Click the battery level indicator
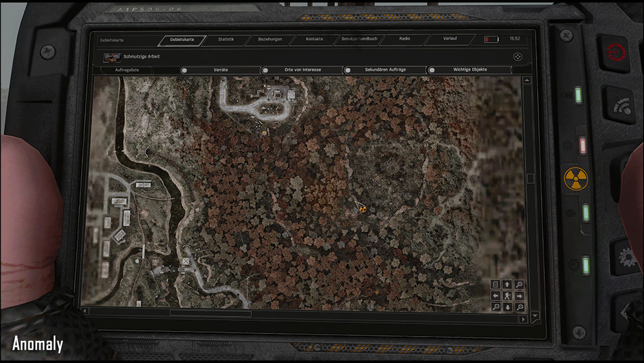 (x=491, y=39)
